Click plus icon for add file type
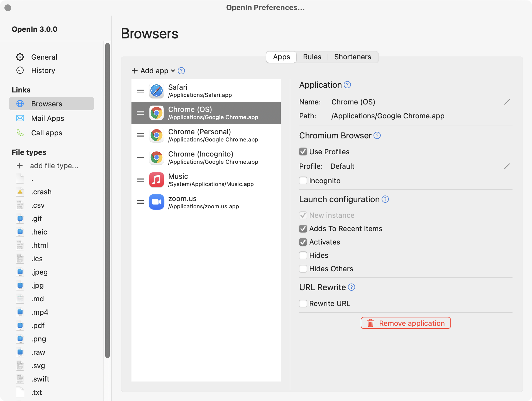Viewport: 532px width, 401px height. 19,166
